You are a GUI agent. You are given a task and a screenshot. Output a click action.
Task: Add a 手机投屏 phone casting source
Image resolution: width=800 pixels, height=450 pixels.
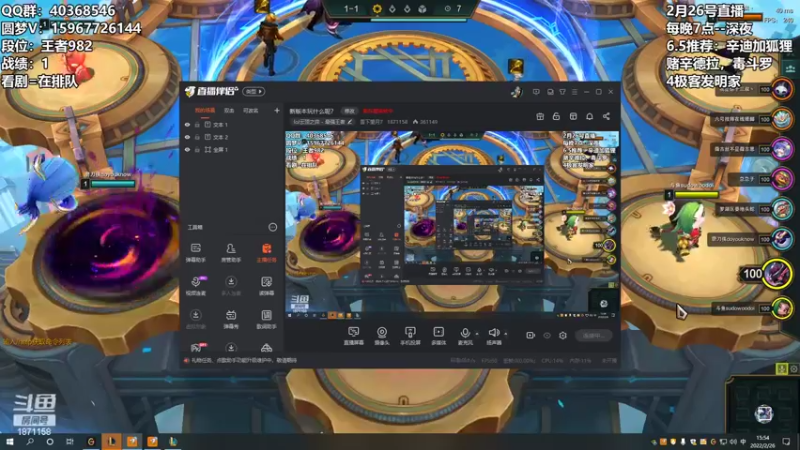410,336
